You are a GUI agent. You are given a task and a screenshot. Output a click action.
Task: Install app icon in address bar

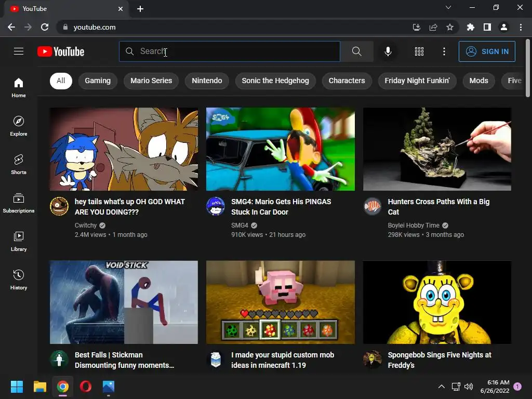coord(416,27)
